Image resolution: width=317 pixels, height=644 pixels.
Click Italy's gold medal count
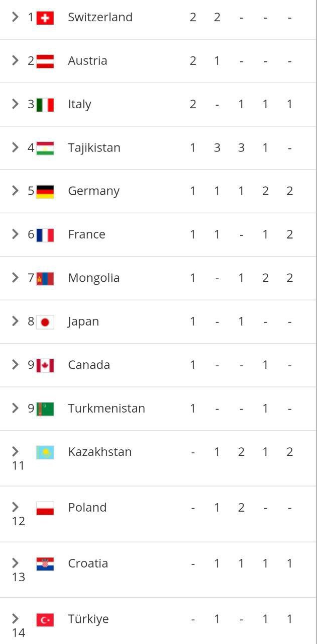pyautogui.click(x=193, y=104)
